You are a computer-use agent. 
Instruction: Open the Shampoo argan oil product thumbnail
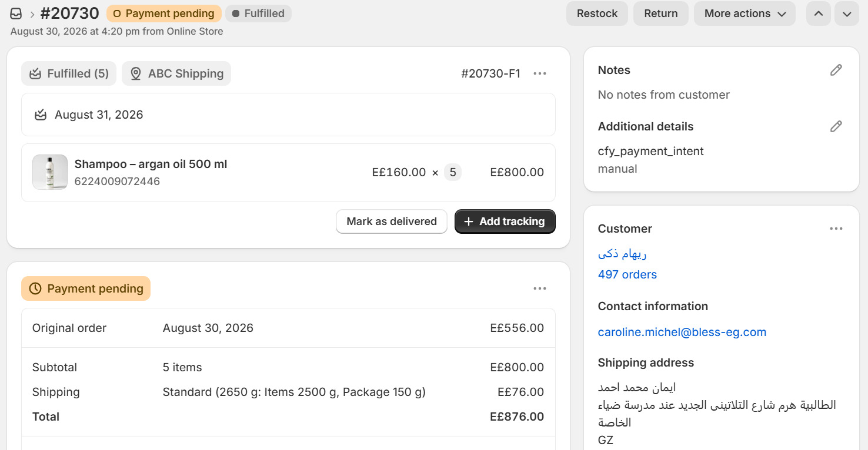(x=50, y=172)
